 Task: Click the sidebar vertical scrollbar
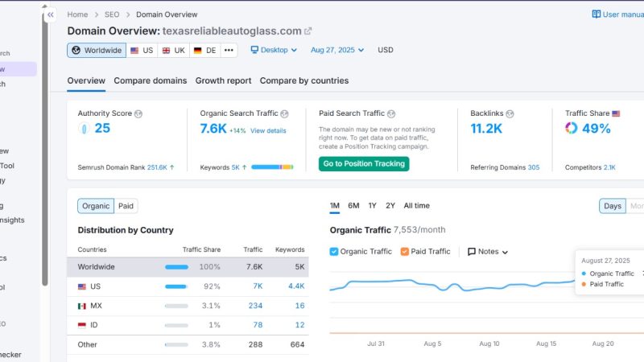tap(45, 148)
